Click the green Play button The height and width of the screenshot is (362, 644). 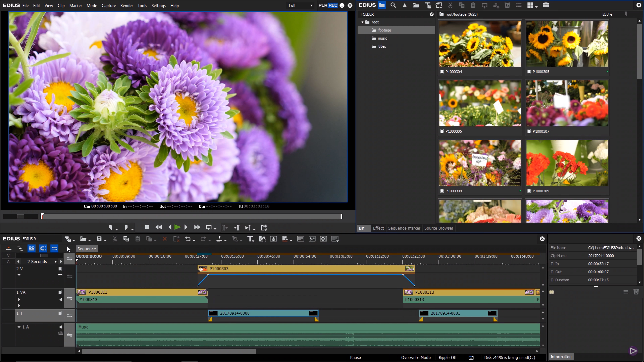coord(177,227)
